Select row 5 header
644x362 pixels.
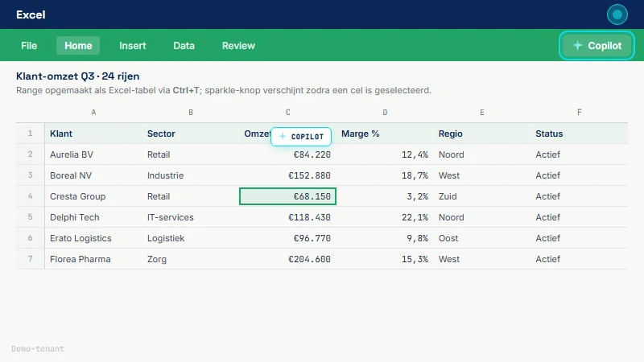[30, 217]
